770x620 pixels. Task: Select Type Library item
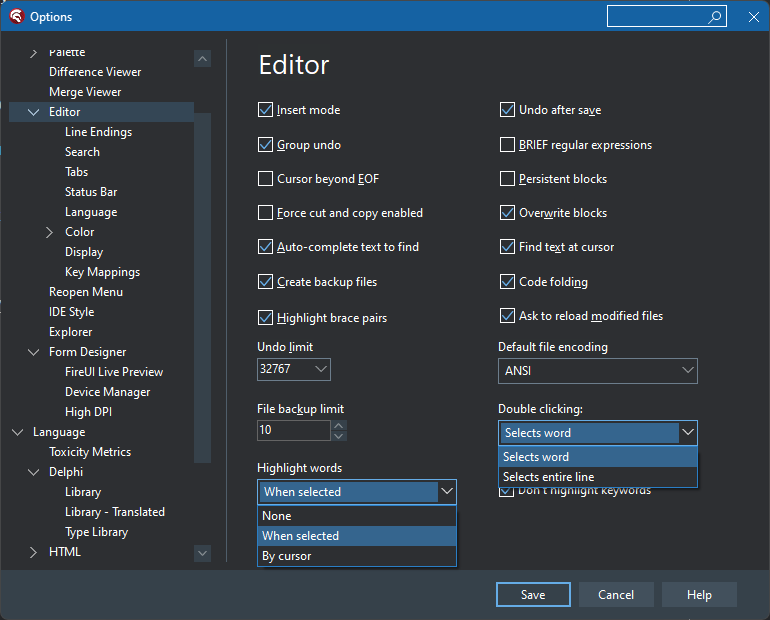coord(96,532)
